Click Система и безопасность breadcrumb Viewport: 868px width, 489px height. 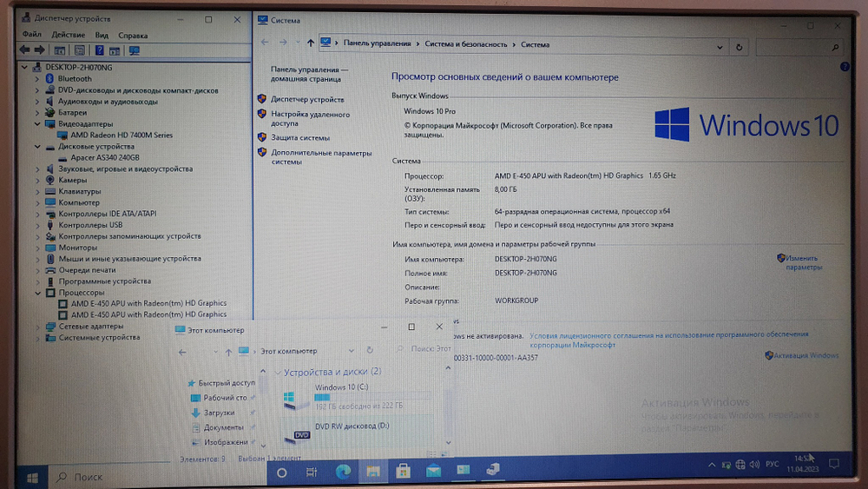[x=465, y=44]
